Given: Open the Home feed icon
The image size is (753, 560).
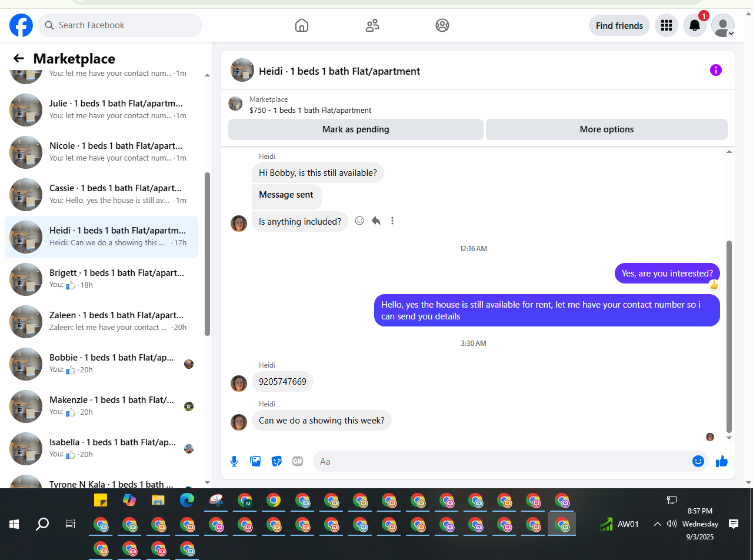Looking at the screenshot, I should 302,25.
